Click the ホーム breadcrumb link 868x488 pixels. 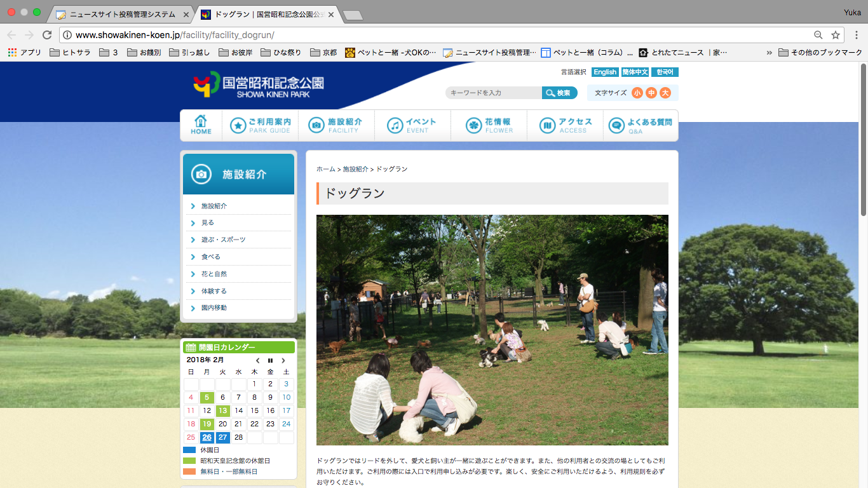[326, 169]
